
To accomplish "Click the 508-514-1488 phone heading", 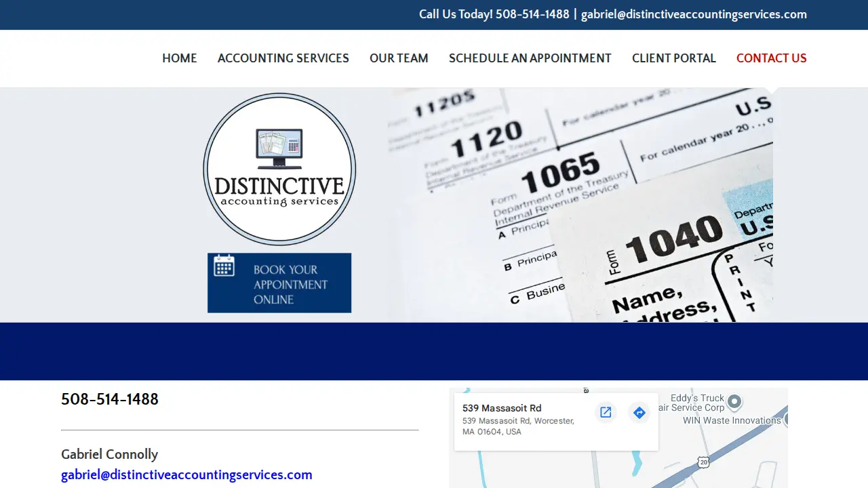I will [x=110, y=399].
